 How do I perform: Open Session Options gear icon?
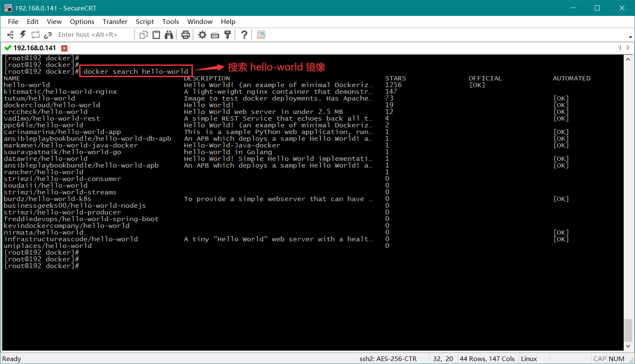pos(202,35)
